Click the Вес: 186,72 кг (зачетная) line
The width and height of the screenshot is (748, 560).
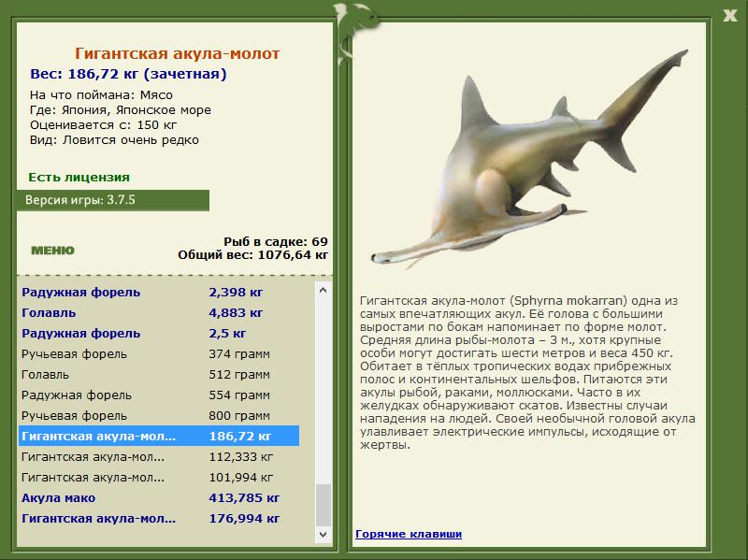point(128,74)
